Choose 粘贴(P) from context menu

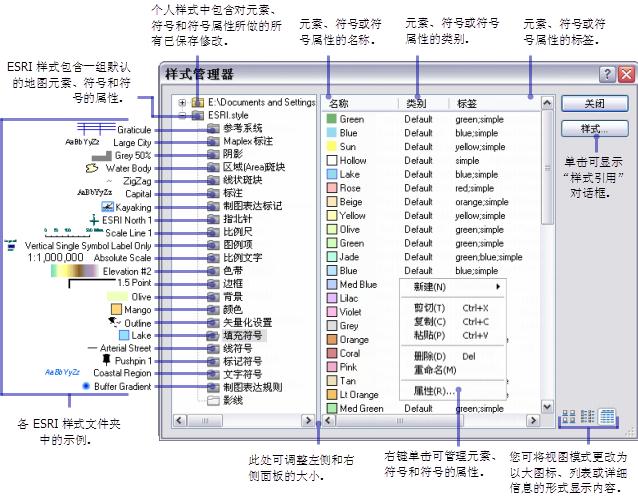click(x=452, y=335)
